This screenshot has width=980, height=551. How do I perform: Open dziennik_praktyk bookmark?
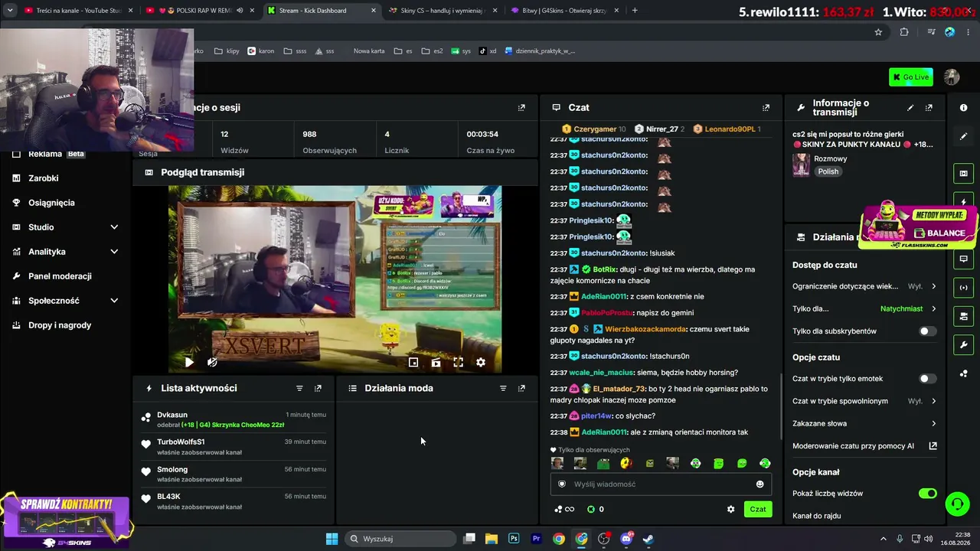click(540, 51)
